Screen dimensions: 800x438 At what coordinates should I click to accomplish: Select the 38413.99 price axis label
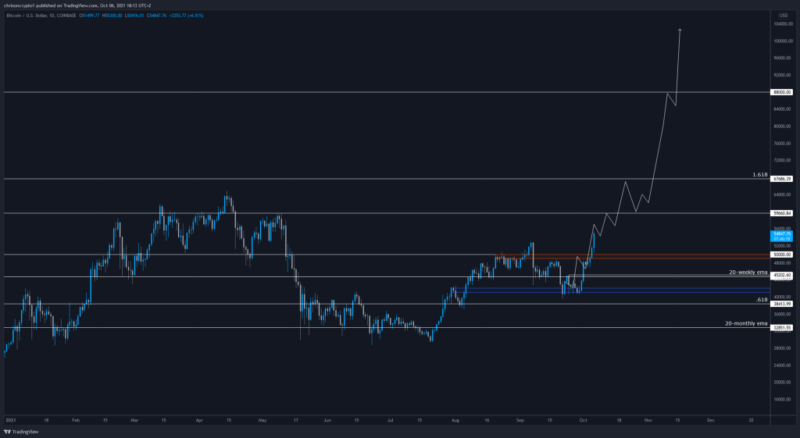781,304
